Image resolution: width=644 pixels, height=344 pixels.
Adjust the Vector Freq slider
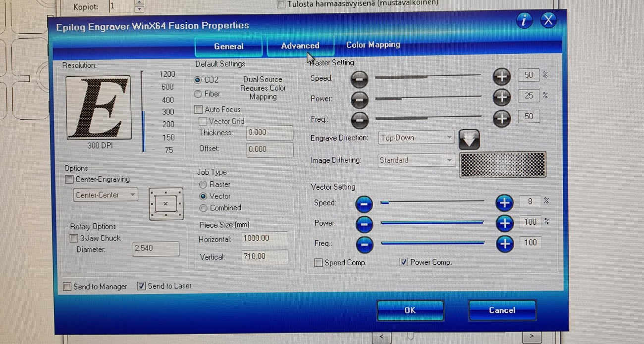pos(432,243)
